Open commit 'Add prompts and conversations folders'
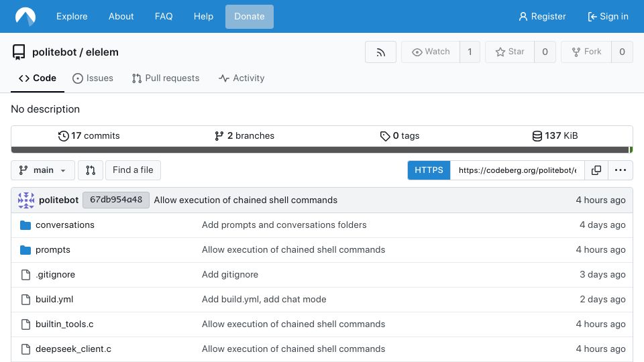 coord(284,225)
